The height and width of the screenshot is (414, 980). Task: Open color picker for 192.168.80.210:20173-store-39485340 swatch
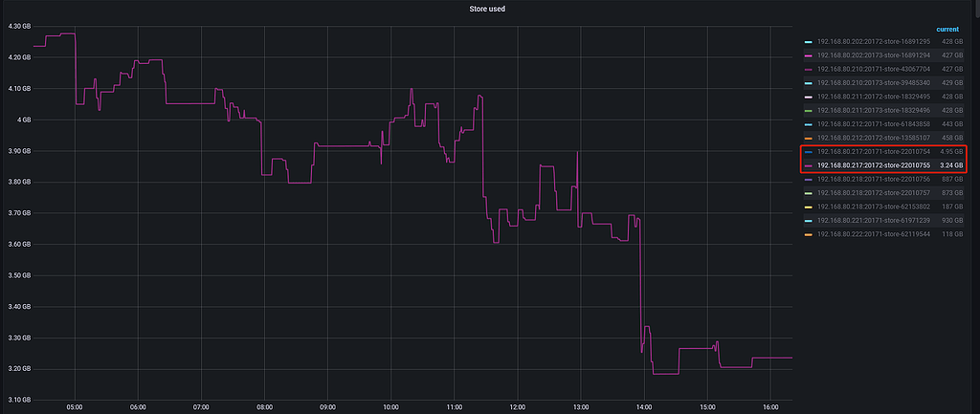click(809, 83)
